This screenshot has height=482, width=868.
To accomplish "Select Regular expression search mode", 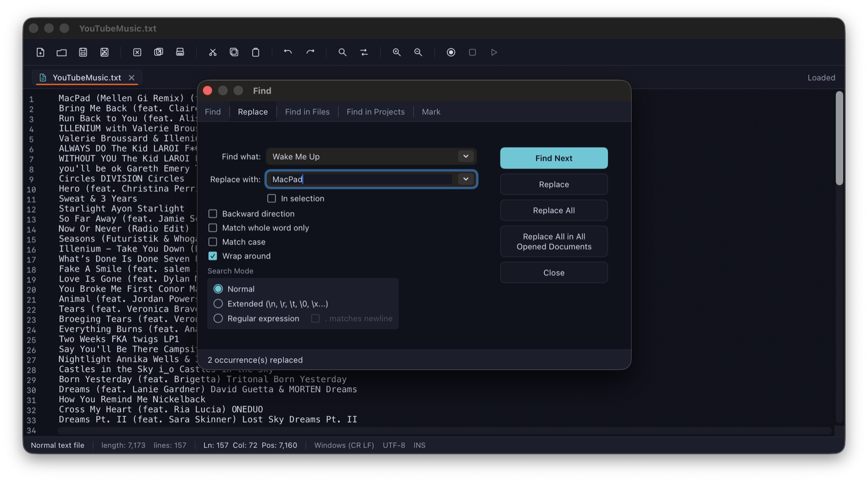I will point(218,318).
